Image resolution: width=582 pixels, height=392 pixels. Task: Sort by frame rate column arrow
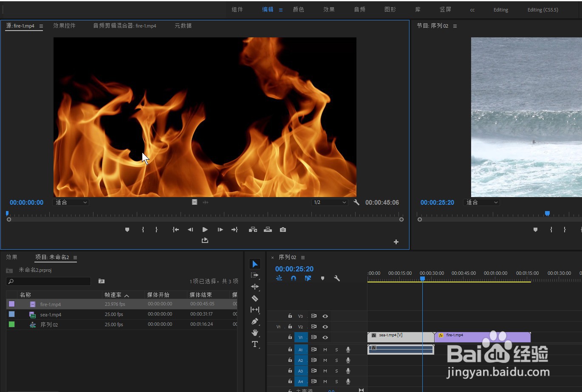[127, 295]
